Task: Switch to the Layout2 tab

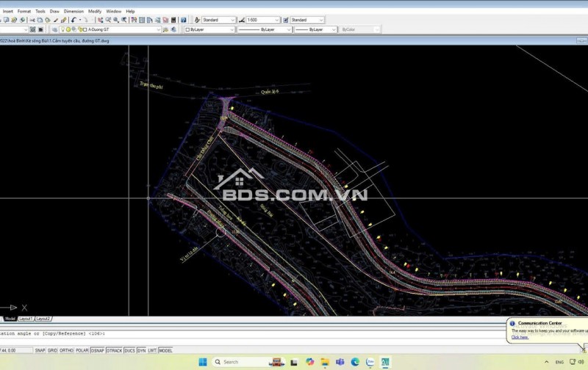Action: (x=43, y=319)
